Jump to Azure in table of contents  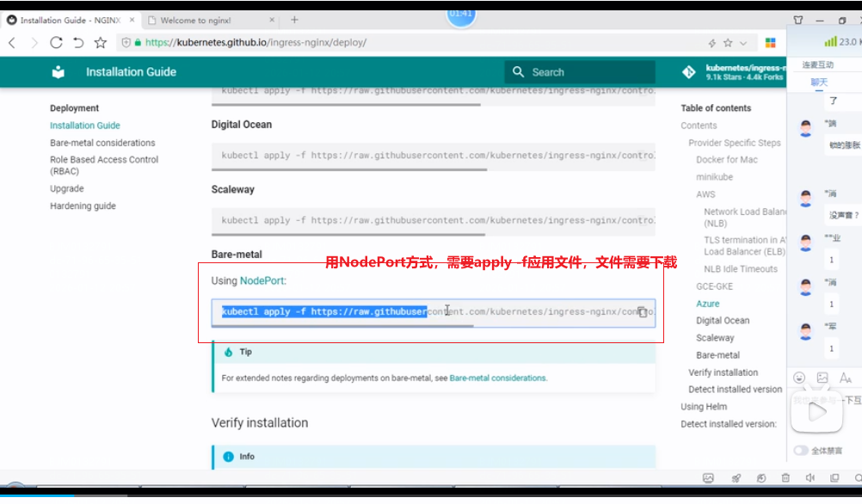point(707,304)
